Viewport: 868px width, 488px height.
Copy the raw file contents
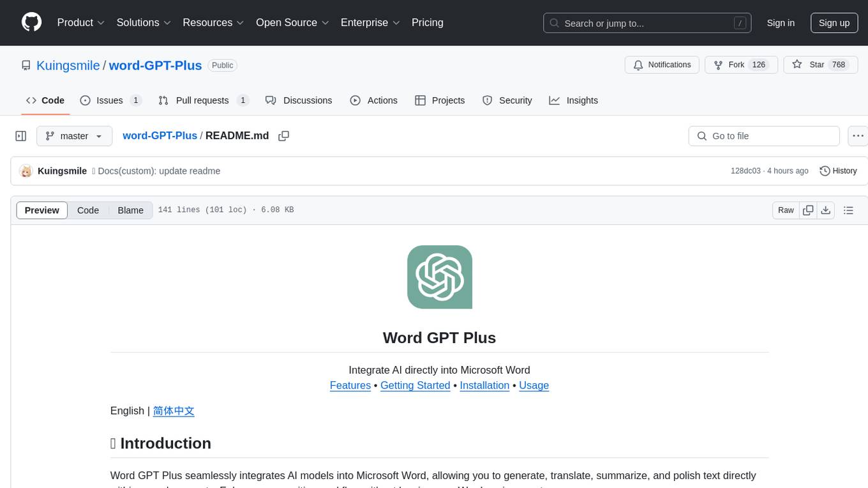[808, 210]
